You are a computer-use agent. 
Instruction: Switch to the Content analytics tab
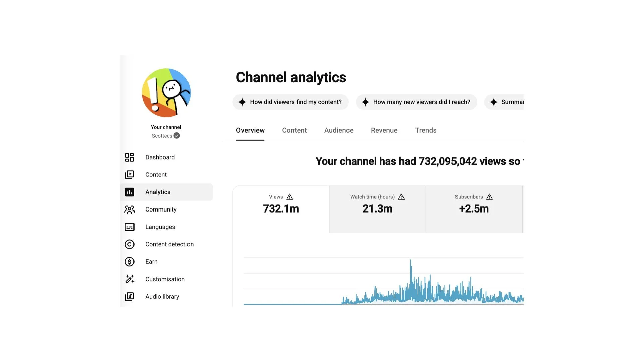294,130
